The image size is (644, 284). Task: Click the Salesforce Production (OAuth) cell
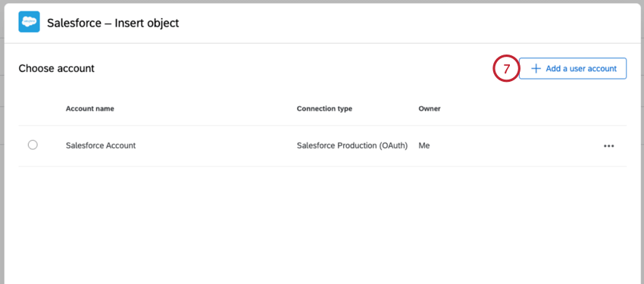tap(352, 145)
